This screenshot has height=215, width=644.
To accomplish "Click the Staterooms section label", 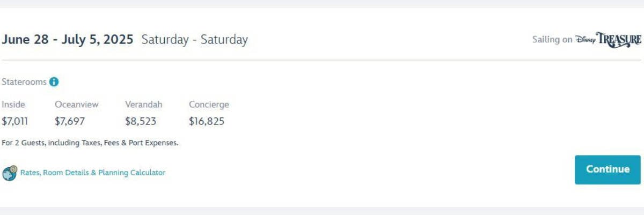I will (x=24, y=82).
